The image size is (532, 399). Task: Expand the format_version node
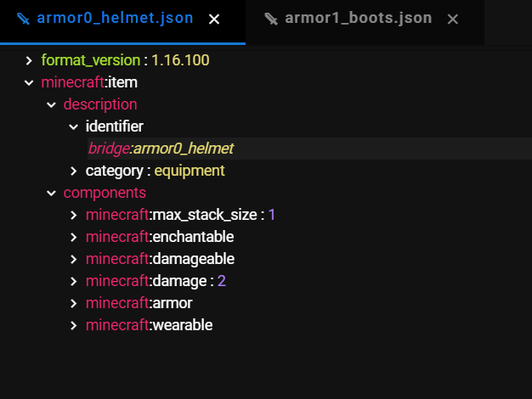[29, 60]
